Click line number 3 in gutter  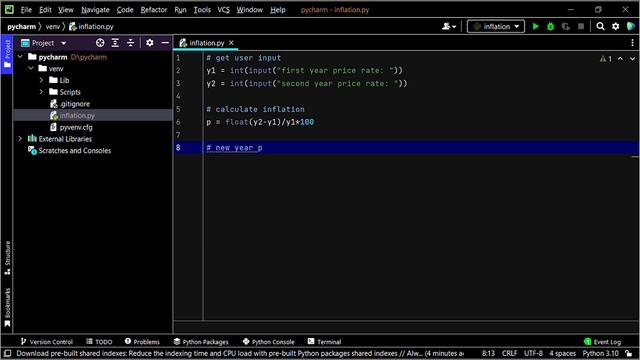pos(178,83)
